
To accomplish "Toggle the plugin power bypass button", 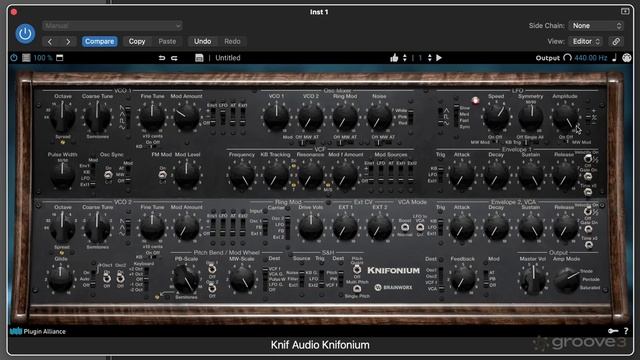I will 25,33.
